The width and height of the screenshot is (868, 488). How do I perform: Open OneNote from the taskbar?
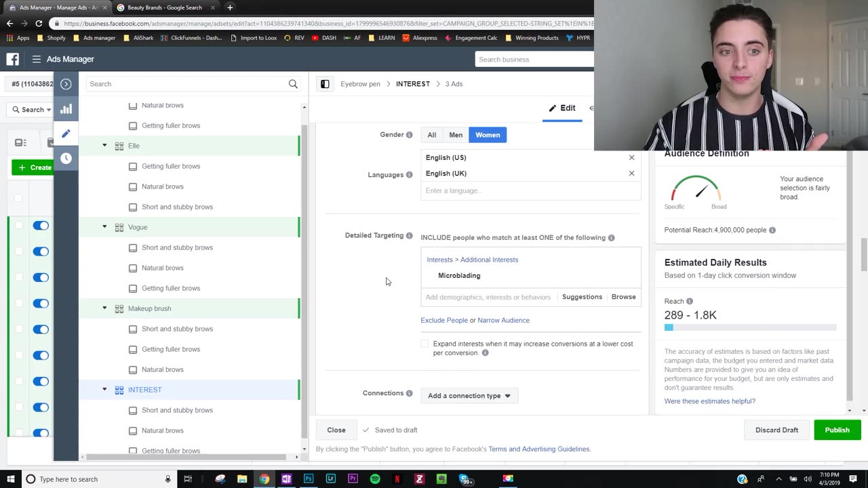click(286, 479)
